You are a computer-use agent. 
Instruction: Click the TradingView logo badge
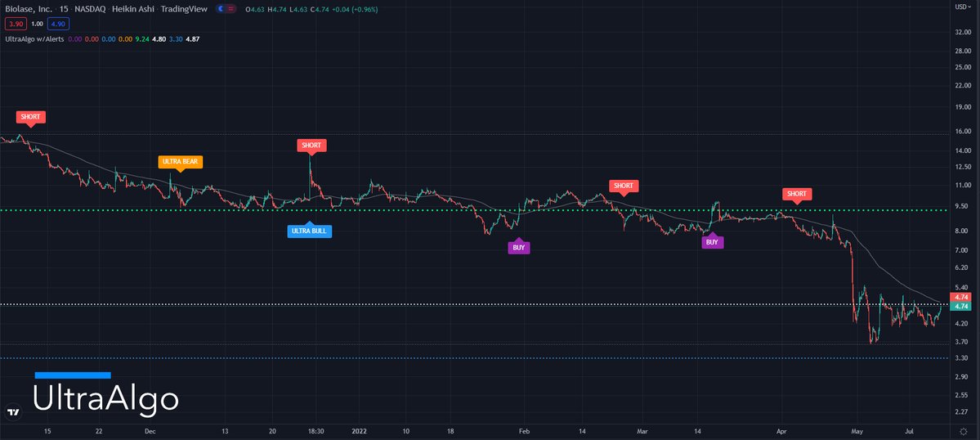[12, 412]
